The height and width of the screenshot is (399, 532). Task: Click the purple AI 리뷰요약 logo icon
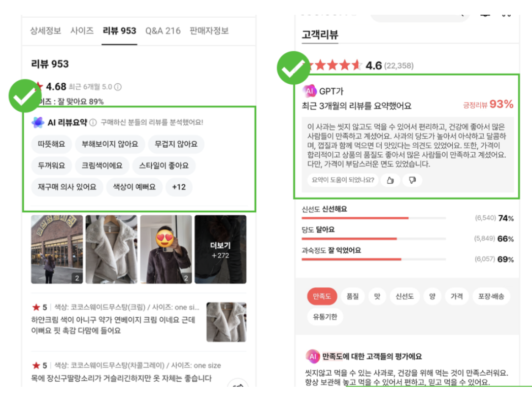[38, 122]
